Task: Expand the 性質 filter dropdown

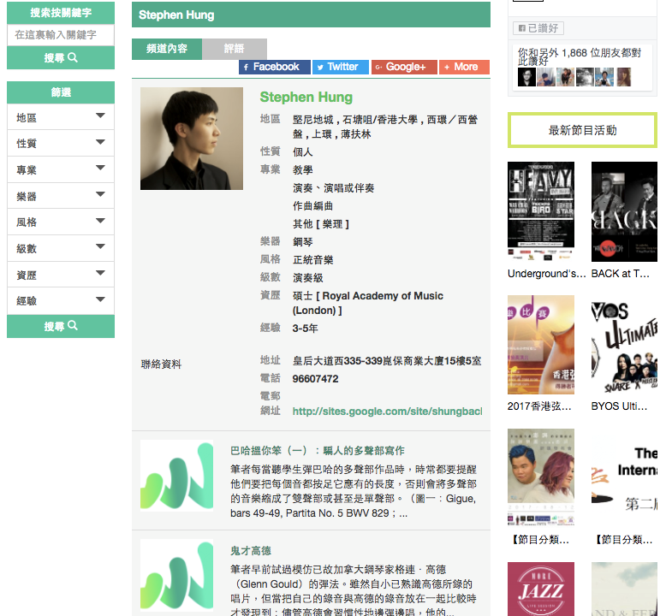Action: (61, 144)
